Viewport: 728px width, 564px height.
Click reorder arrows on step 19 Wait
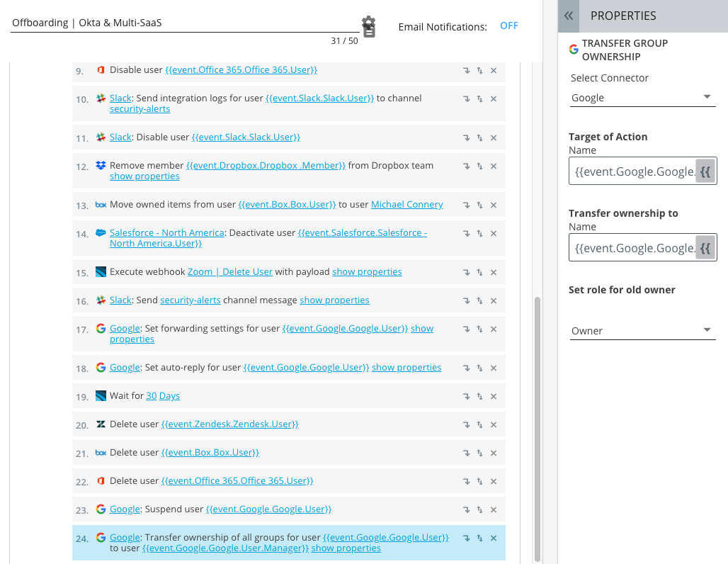pyautogui.click(x=479, y=397)
